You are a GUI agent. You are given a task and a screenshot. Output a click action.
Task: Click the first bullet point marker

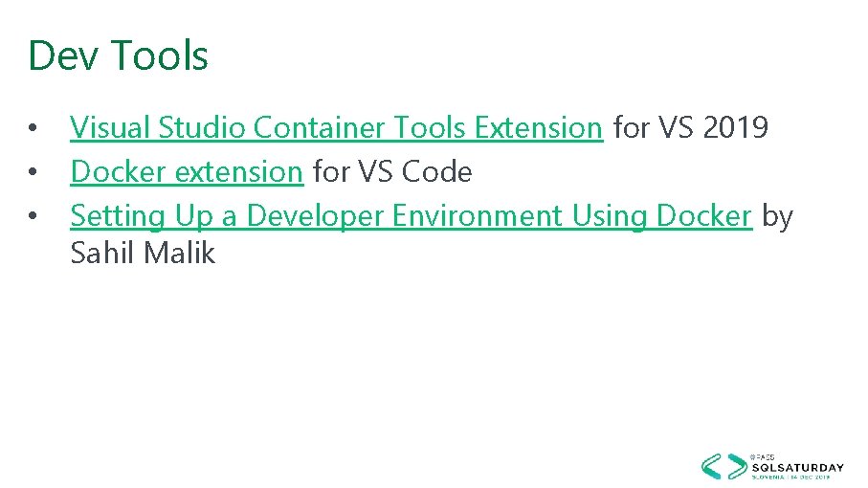click(x=33, y=128)
